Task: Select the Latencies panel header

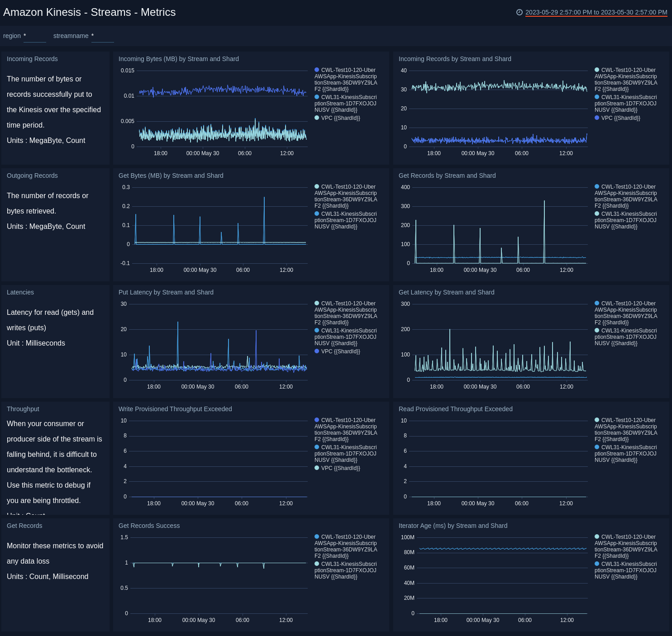Action: tap(20, 292)
